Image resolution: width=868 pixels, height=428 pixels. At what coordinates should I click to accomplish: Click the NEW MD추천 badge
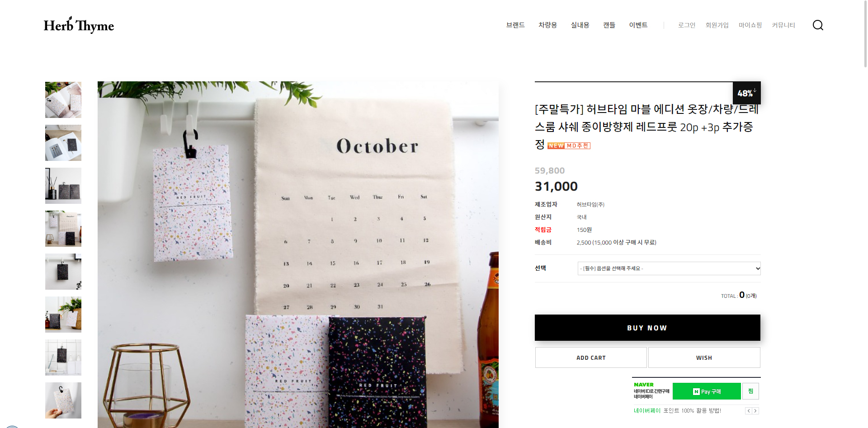(x=569, y=146)
